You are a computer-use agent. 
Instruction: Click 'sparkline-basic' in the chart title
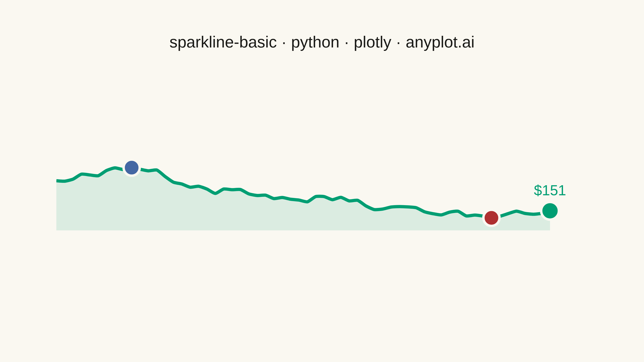tap(223, 42)
